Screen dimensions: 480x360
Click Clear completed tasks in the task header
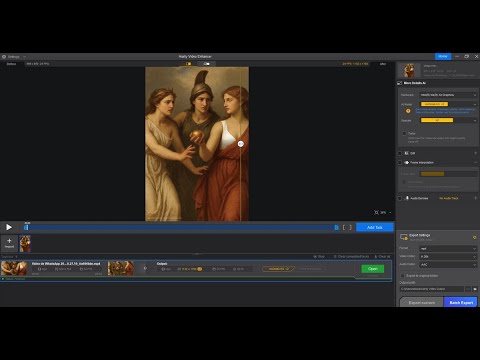point(351,257)
